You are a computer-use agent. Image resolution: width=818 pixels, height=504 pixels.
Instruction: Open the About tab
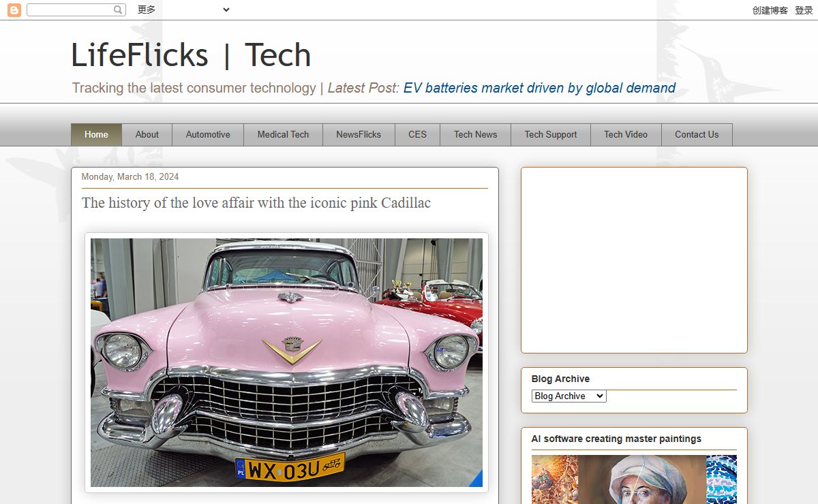[x=147, y=135]
